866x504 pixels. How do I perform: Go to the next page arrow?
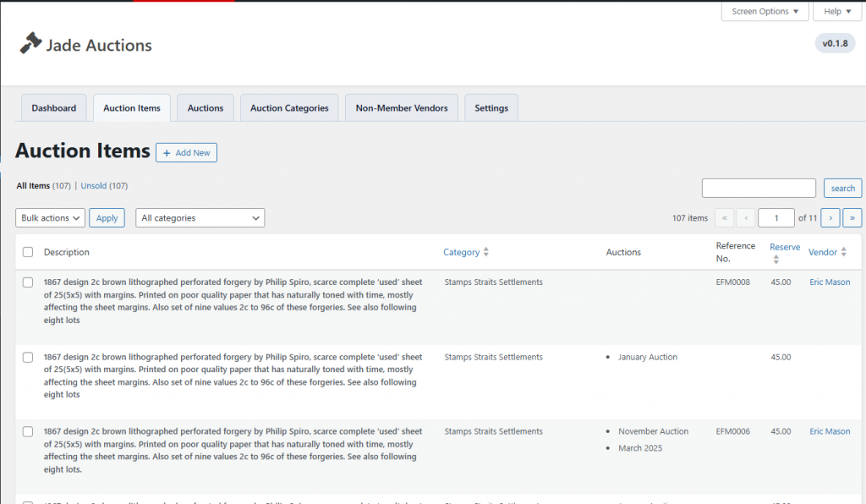(x=830, y=218)
